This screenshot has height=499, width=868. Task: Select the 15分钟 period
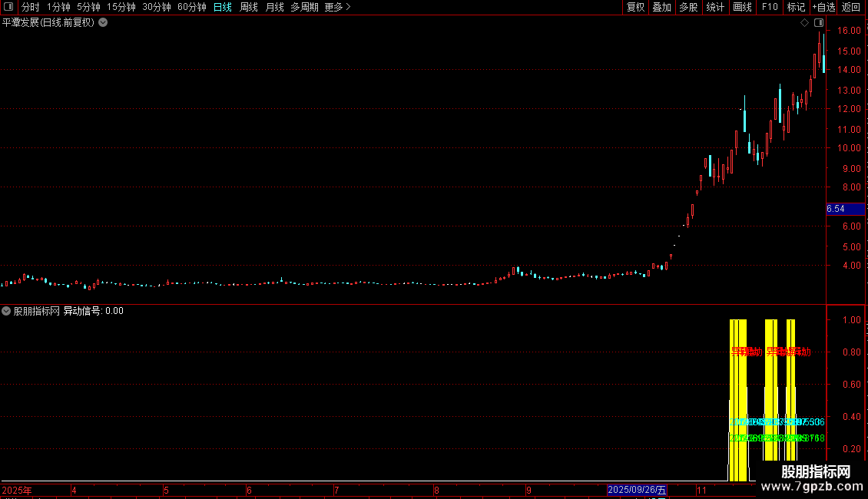pyautogui.click(x=121, y=7)
